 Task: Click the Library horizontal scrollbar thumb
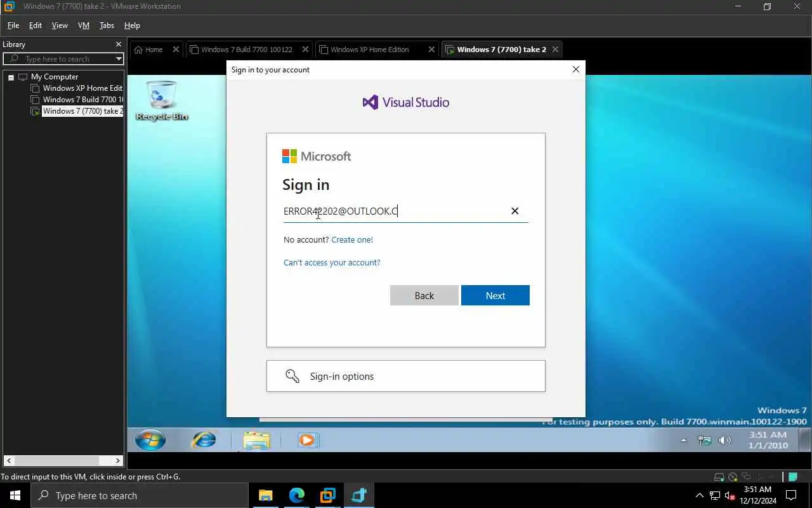tap(56, 460)
